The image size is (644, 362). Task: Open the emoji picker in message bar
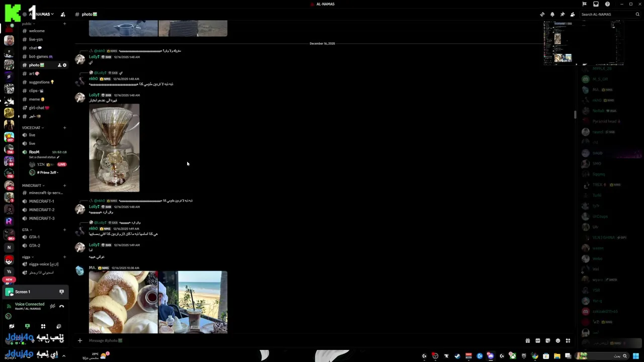(557, 340)
